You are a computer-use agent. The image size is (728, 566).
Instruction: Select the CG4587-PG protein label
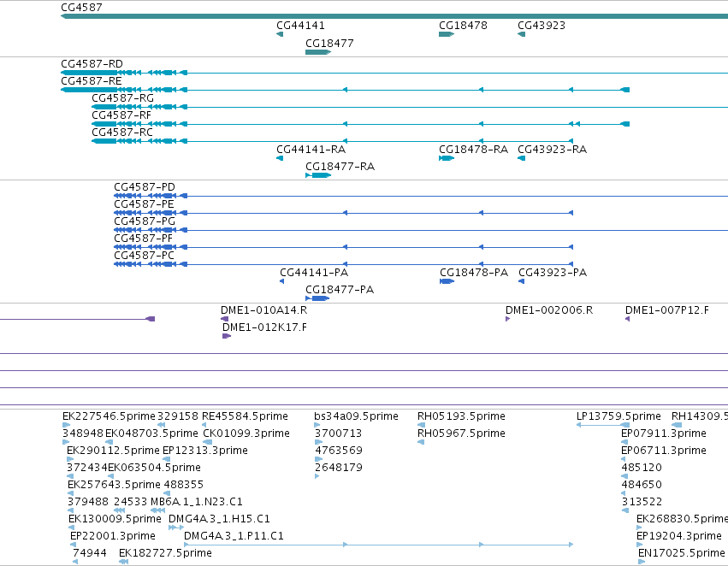[145, 221]
